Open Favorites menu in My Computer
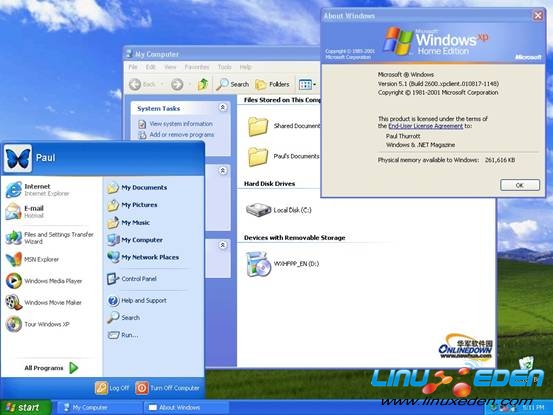This screenshot has width=553, height=415. (x=197, y=67)
